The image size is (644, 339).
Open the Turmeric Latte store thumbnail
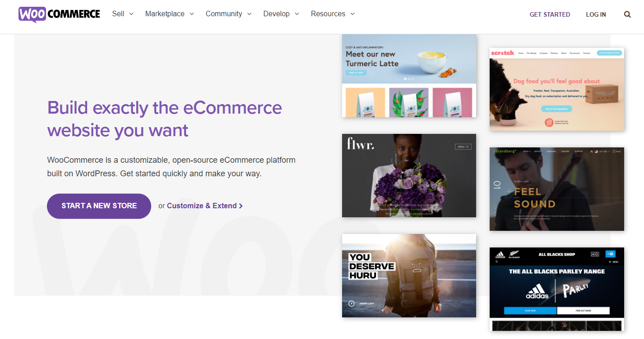click(409, 75)
